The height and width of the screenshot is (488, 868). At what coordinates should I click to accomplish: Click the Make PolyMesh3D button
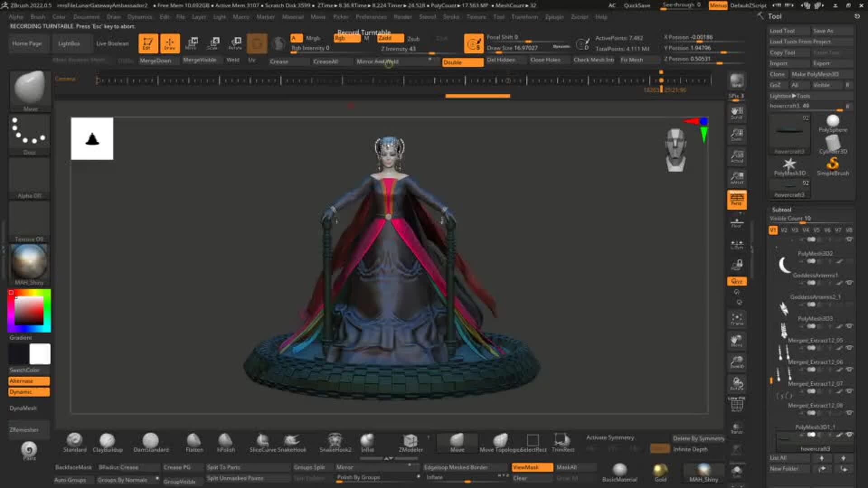[815, 74]
